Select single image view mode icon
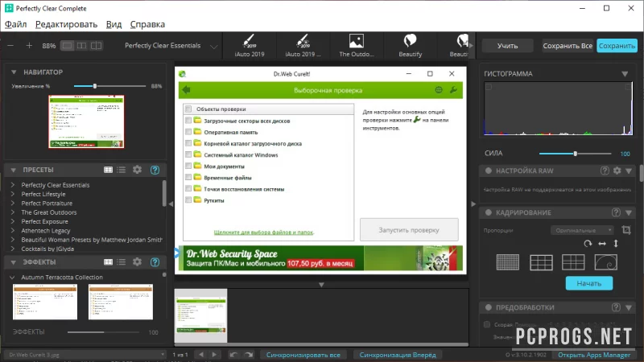The image size is (644, 362). tap(67, 46)
